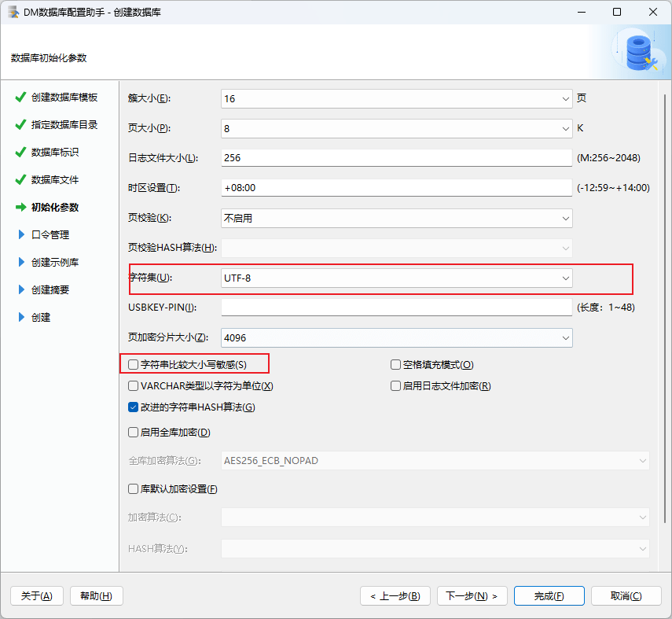Tick the VARCHAR类型以字符为单位 checkbox
Image resolution: width=672 pixels, height=619 pixels.
click(134, 386)
